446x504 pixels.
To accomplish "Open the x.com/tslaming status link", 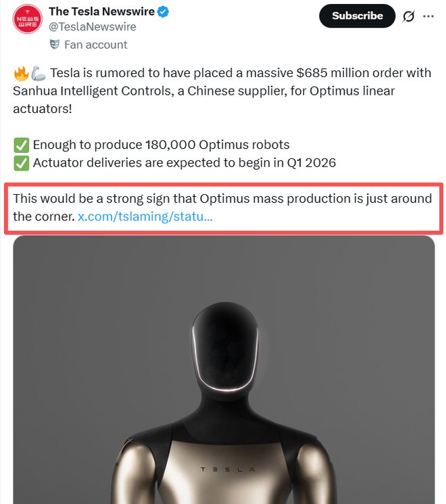I will point(145,217).
